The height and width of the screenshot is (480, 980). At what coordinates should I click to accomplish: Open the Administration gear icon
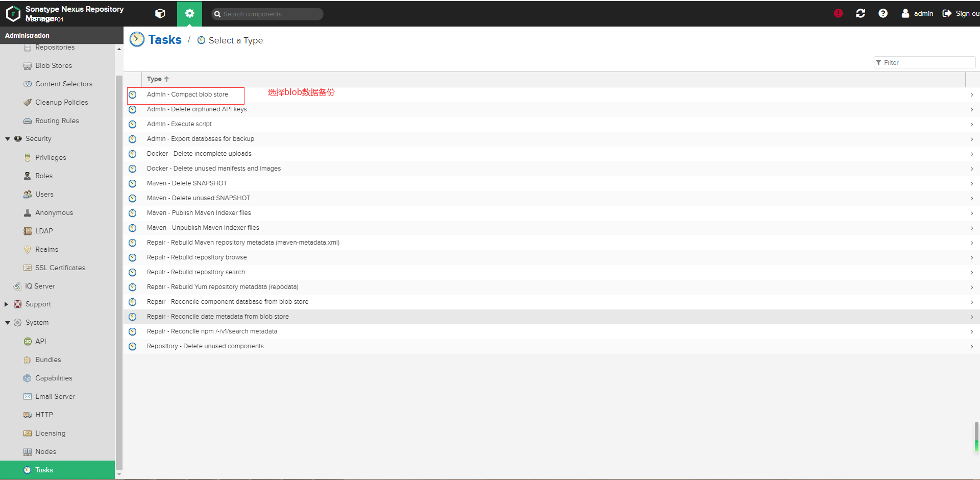click(x=190, y=14)
